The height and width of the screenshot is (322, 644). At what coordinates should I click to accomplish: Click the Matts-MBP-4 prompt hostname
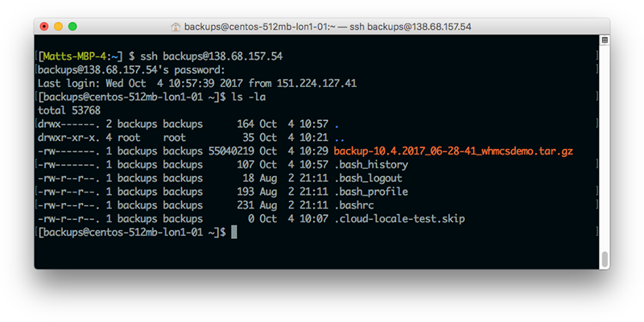(x=75, y=56)
